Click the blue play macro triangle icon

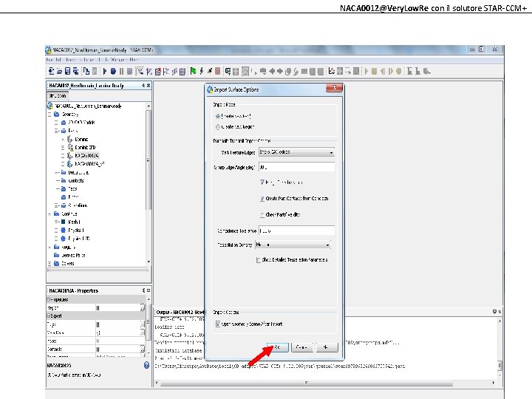[105, 71]
